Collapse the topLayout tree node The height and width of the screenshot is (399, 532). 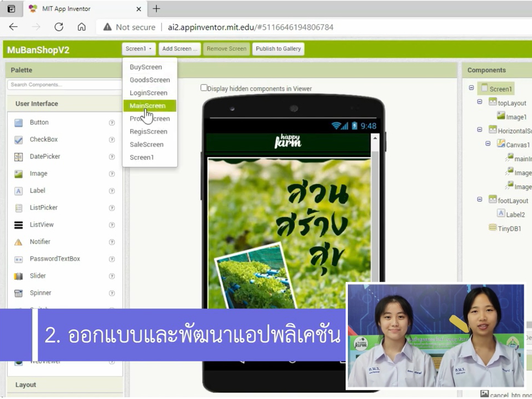click(x=480, y=102)
